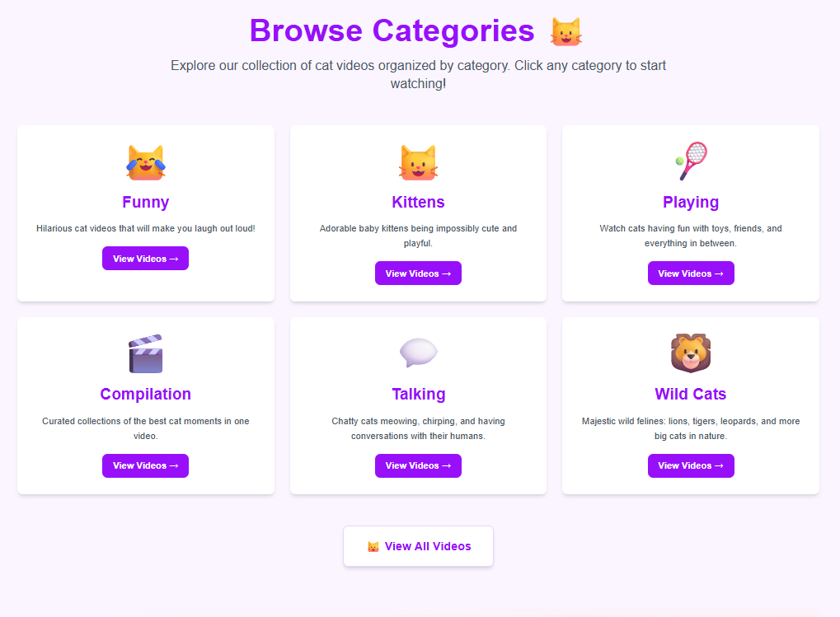The width and height of the screenshot is (840, 617).
Task: Click the clapperboard icon for Compilation
Action: point(145,354)
